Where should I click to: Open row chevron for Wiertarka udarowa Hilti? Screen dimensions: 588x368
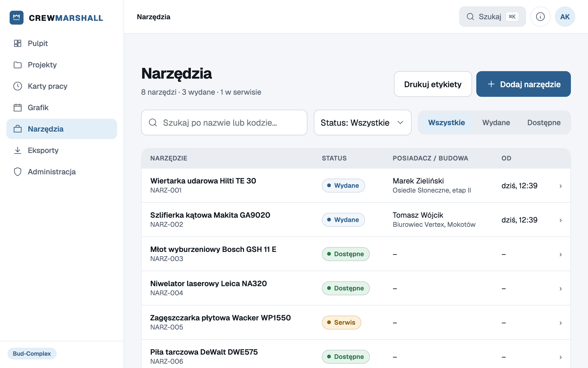560,186
